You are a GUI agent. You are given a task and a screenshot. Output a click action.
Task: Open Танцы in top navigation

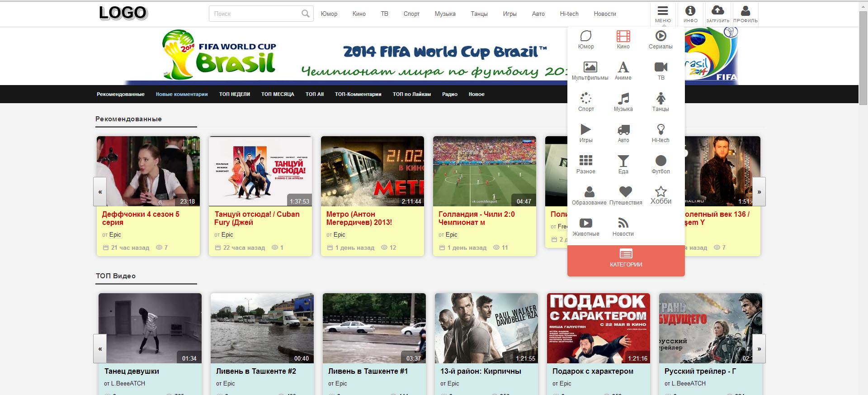pyautogui.click(x=479, y=14)
